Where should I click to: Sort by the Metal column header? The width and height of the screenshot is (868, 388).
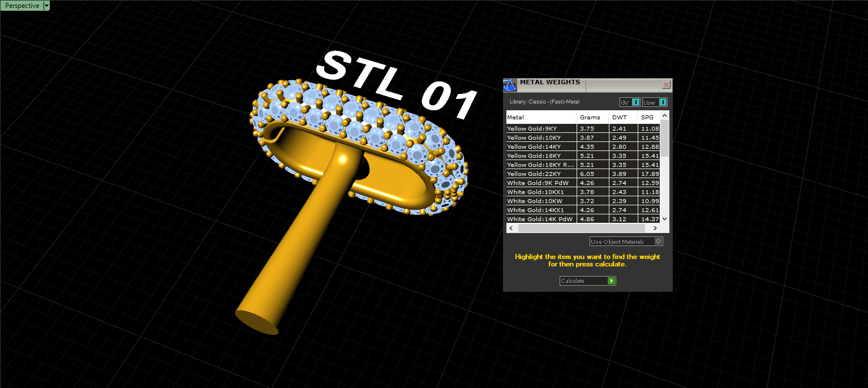pyautogui.click(x=541, y=118)
